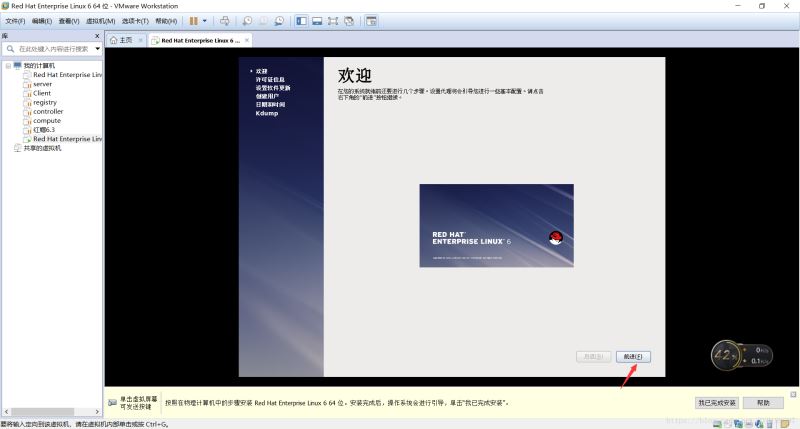Image resolution: width=800 pixels, height=429 pixels.
Task: Enter full screen mode via toolbar icon
Action: click(333, 21)
